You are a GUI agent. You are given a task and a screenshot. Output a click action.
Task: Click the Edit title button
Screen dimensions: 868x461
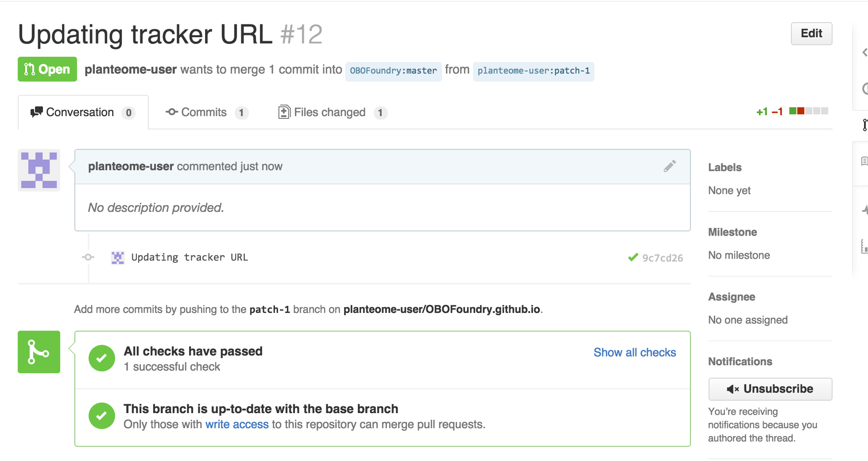tap(811, 34)
